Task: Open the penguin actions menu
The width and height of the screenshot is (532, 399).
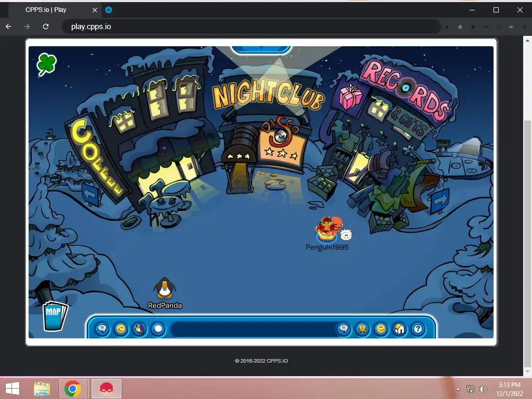Action: pos(139,329)
